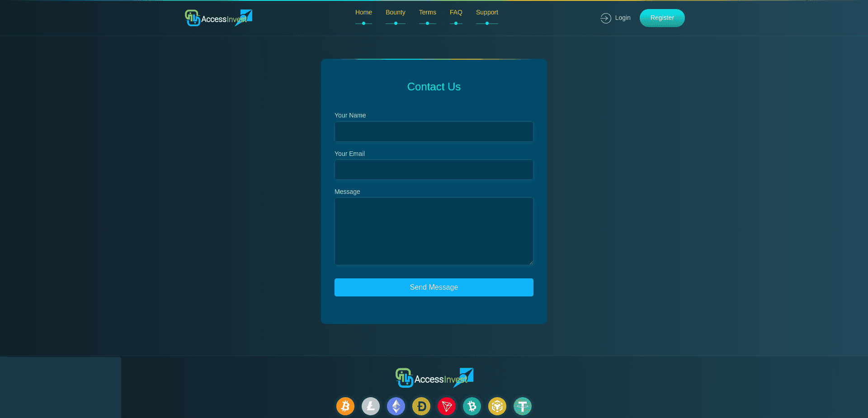The height and width of the screenshot is (418, 868).
Task: Click the Tether payment icon
Action: point(522,406)
